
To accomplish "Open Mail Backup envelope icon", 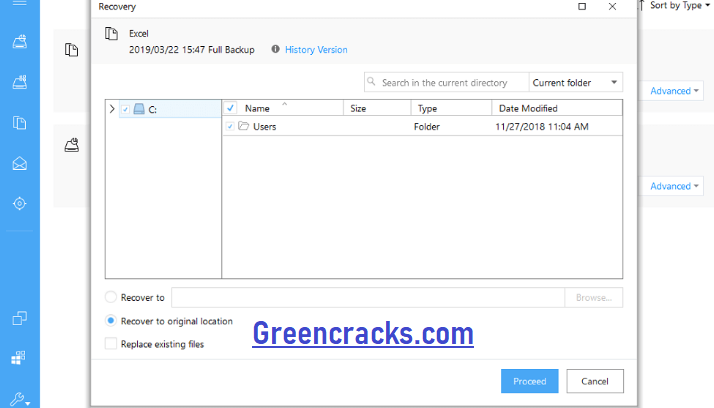I will tap(20, 163).
